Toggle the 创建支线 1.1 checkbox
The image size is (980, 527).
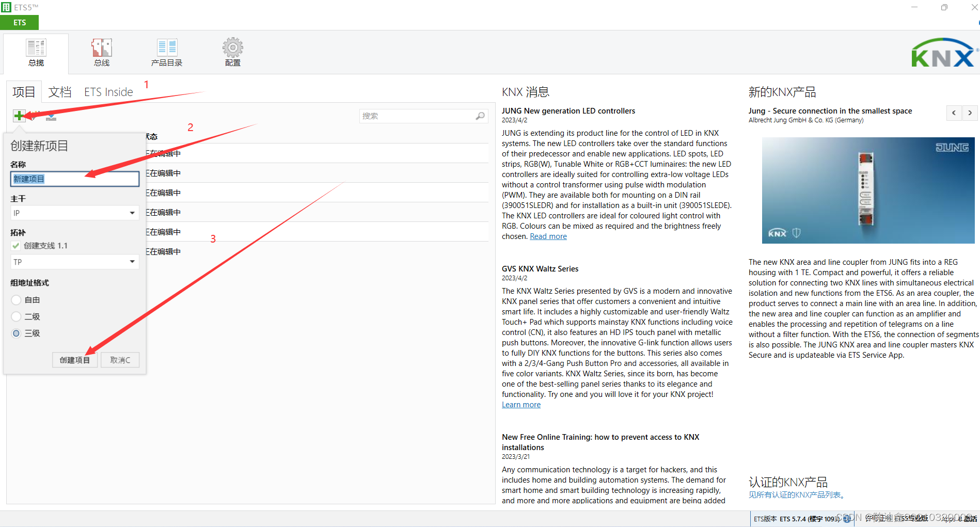16,246
